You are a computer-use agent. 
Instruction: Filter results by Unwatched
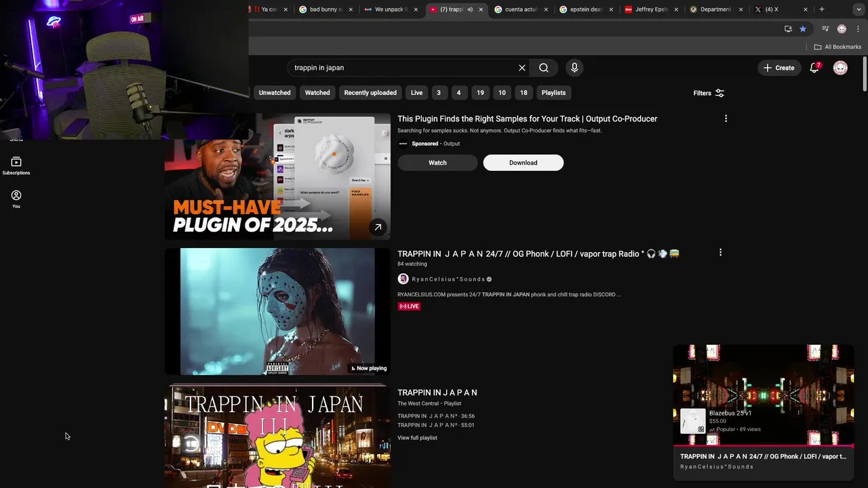(x=275, y=93)
